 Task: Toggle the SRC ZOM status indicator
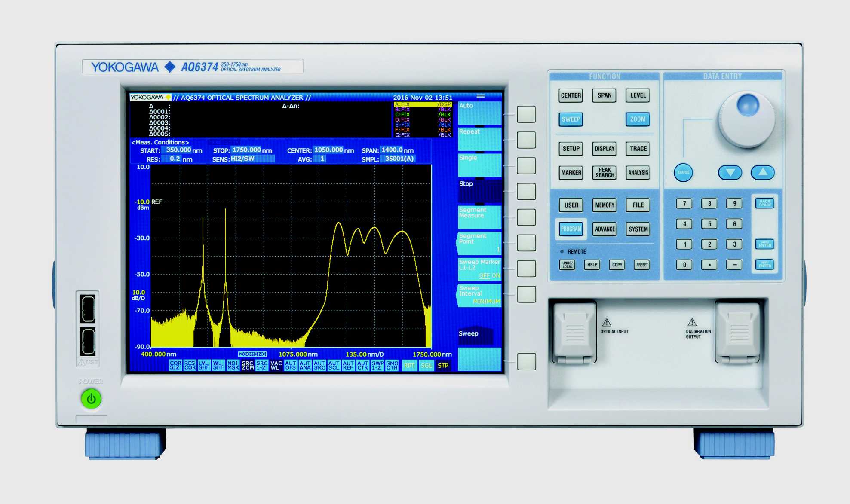[248, 366]
